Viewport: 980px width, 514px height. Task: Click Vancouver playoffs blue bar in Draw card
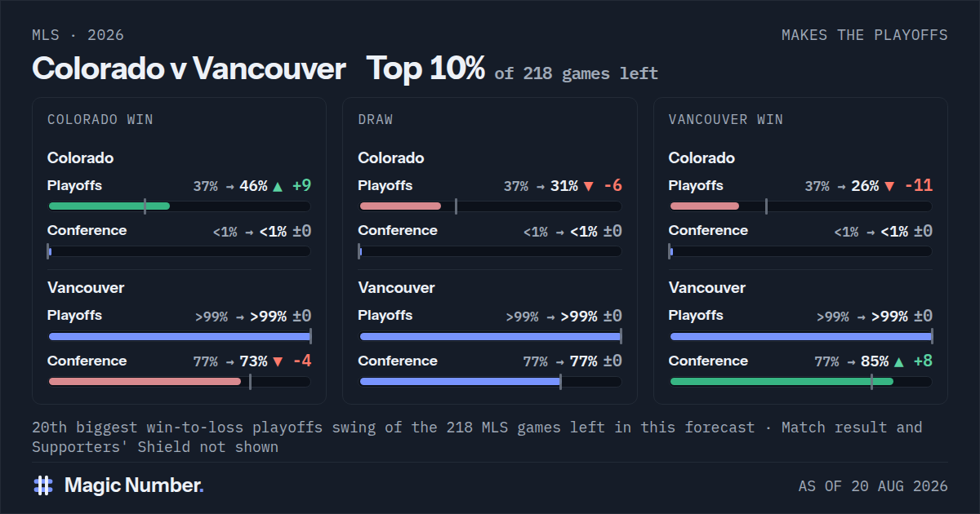click(x=490, y=336)
